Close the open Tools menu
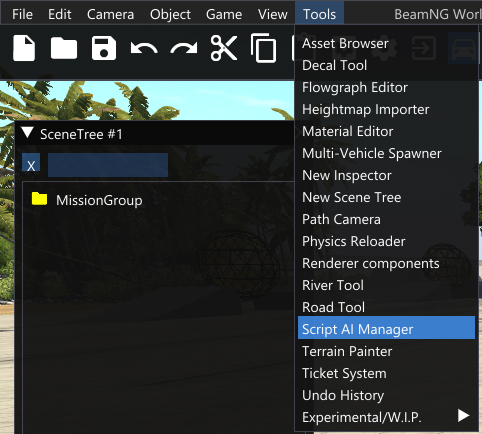This screenshot has width=482, height=434. coord(319,14)
